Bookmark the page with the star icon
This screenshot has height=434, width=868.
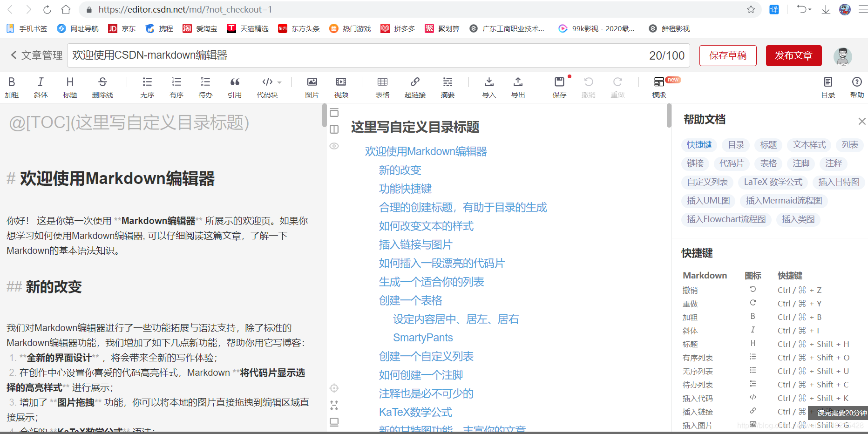point(751,9)
